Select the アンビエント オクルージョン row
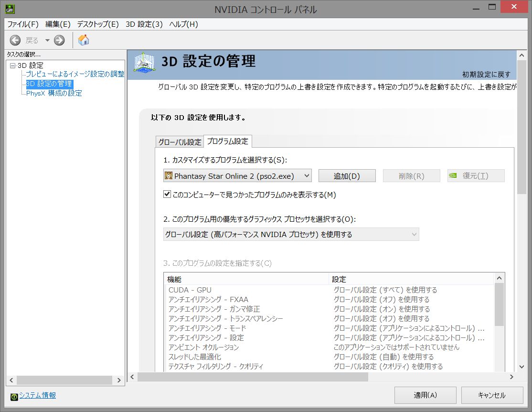 [329, 347]
